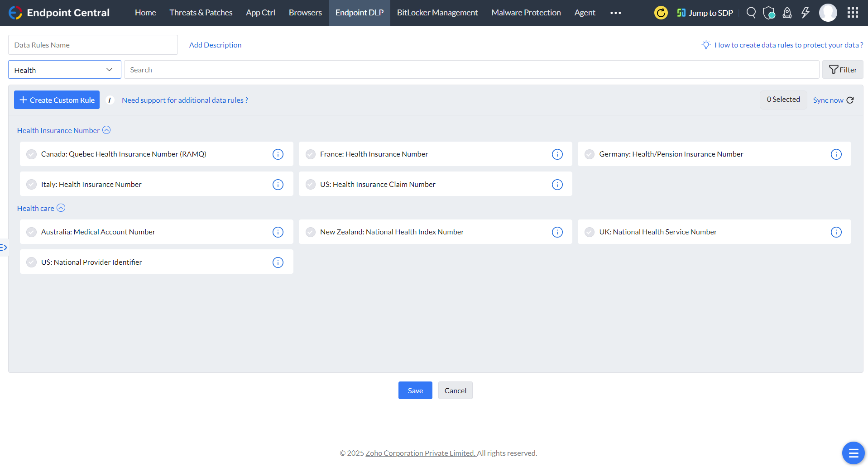Show info for Italy Health Insurance Number
This screenshot has height=467, width=868.
[278, 185]
